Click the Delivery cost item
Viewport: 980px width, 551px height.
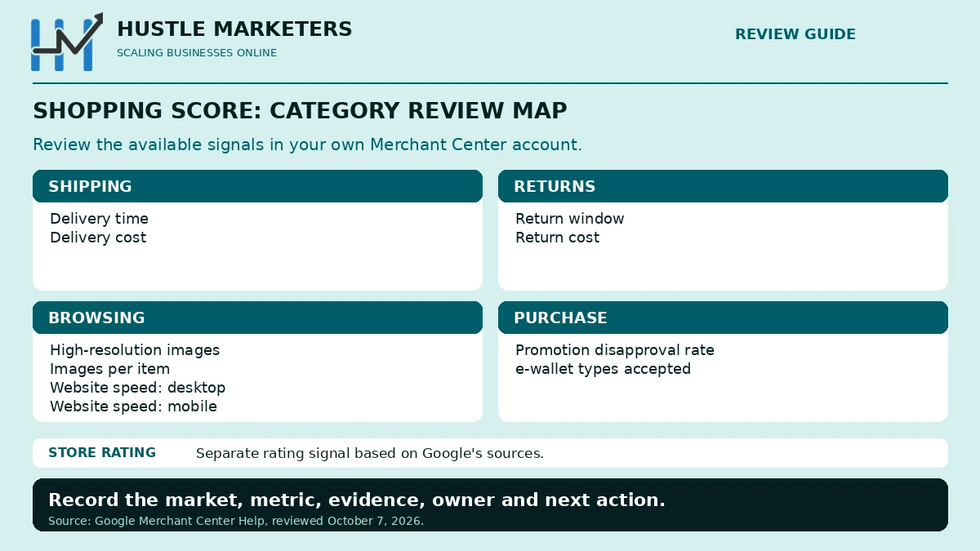pyautogui.click(x=98, y=238)
